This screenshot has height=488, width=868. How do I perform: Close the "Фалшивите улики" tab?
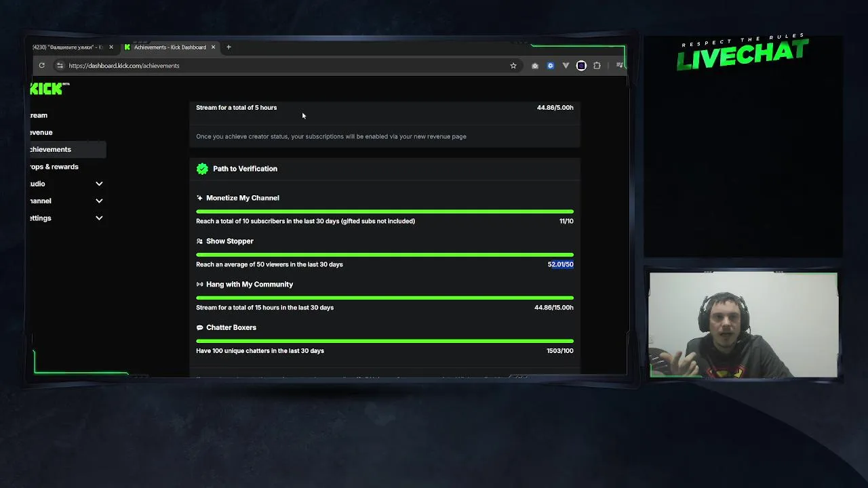click(111, 47)
